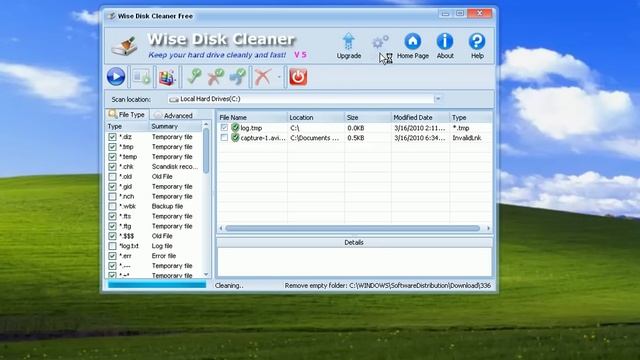The height and width of the screenshot is (360, 640).
Task: Start scan with blue play button
Action: [116, 77]
